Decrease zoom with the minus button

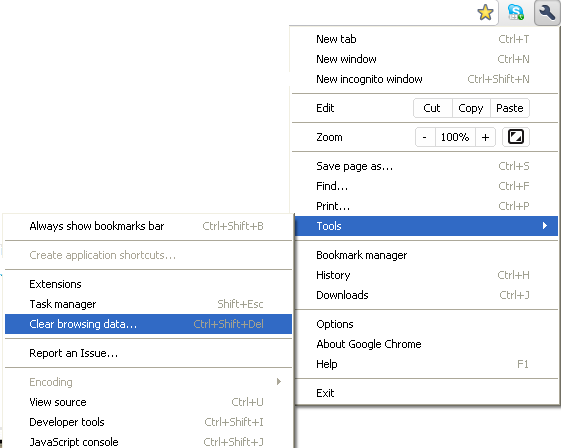tap(425, 137)
